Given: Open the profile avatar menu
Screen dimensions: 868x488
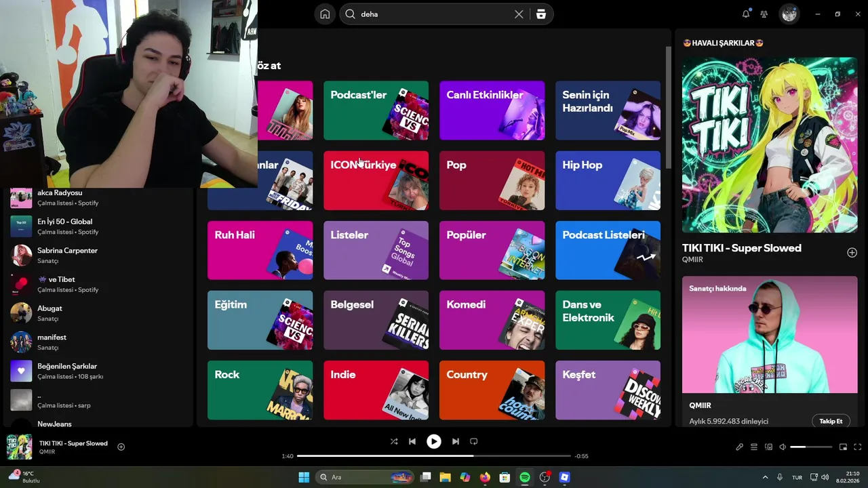Looking at the screenshot, I should 789,14.
